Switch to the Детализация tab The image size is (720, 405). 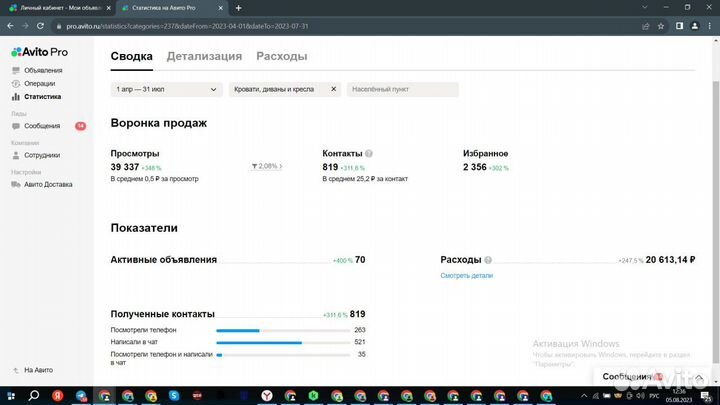[x=204, y=56]
